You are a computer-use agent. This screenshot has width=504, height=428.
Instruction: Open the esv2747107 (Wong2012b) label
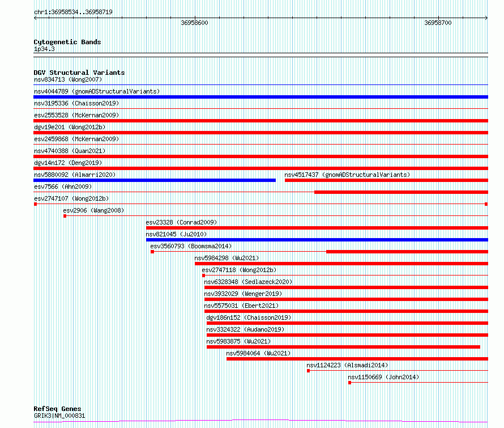[x=71, y=198]
